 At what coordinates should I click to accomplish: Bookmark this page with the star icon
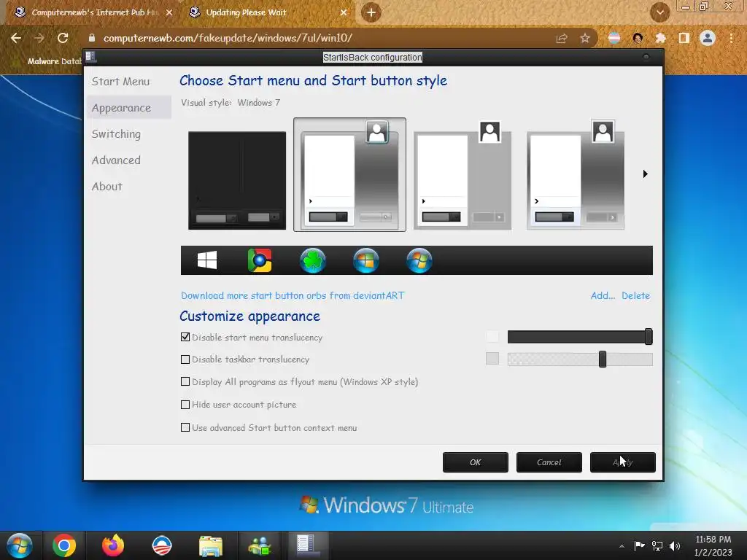click(585, 38)
